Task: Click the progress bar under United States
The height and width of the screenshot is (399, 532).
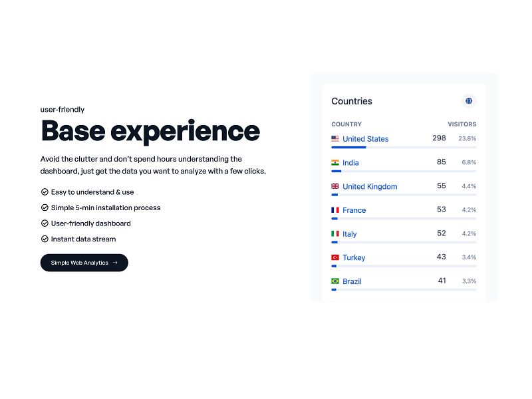Action: click(x=348, y=148)
